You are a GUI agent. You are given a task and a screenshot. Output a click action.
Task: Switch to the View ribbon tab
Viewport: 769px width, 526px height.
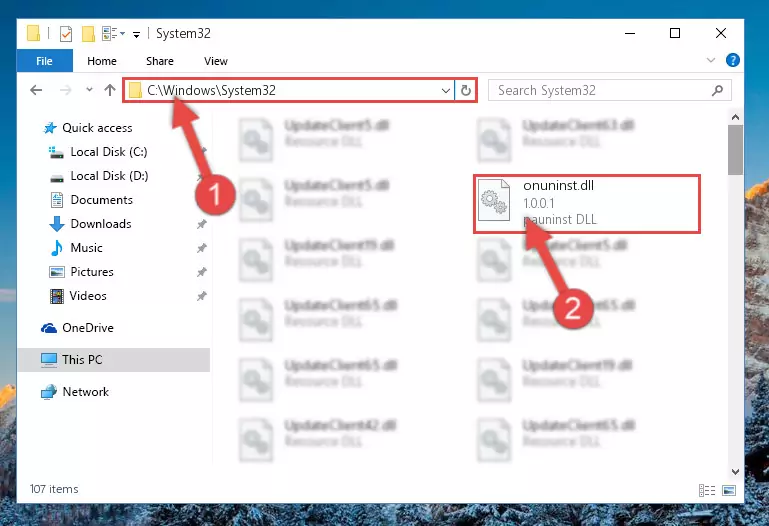(x=215, y=61)
